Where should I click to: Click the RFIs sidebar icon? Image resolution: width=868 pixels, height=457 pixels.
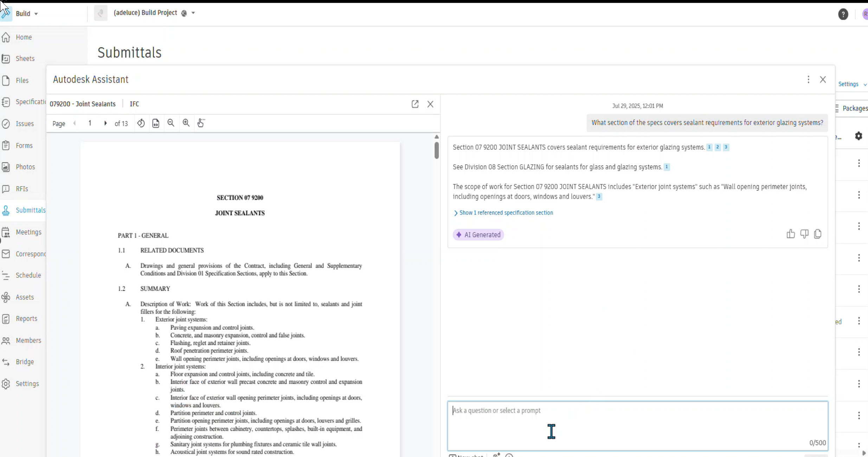coord(6,189)
